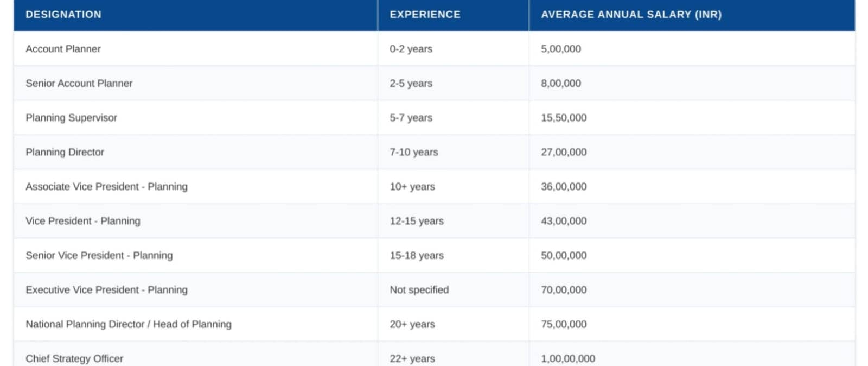This screenshot has width=868, height=366.
Task: Click the Planning Supervisor row label
Action: 71,118
